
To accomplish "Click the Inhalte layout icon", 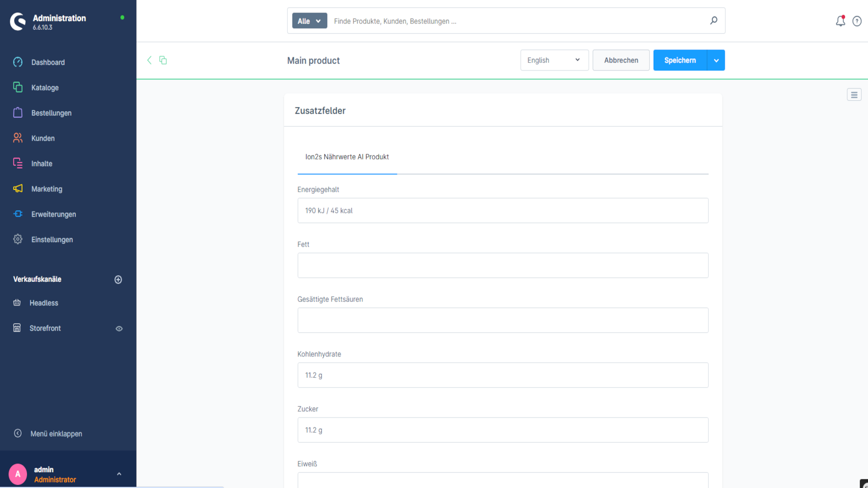I will point(18,163).
